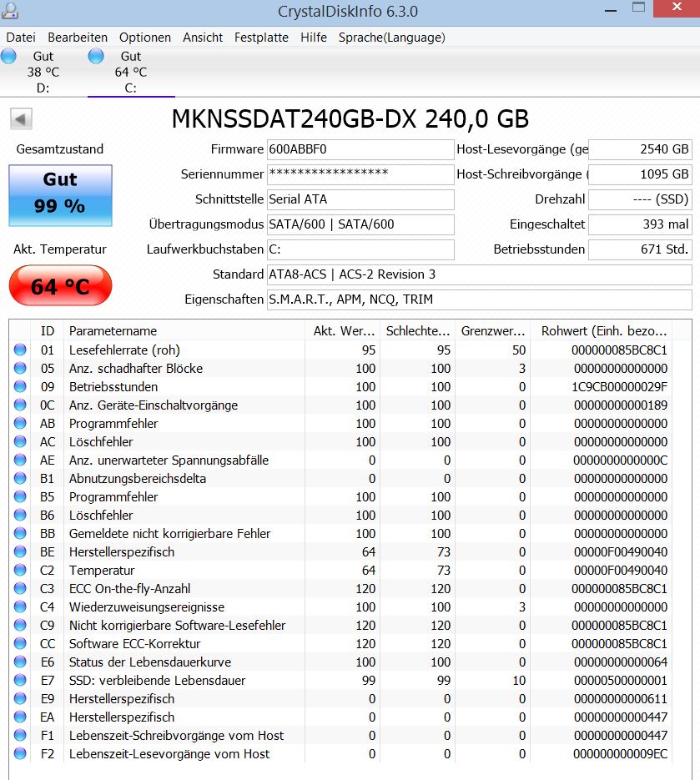
Task: Minimize the CrystalDiskInfo window
Action: 611,10
